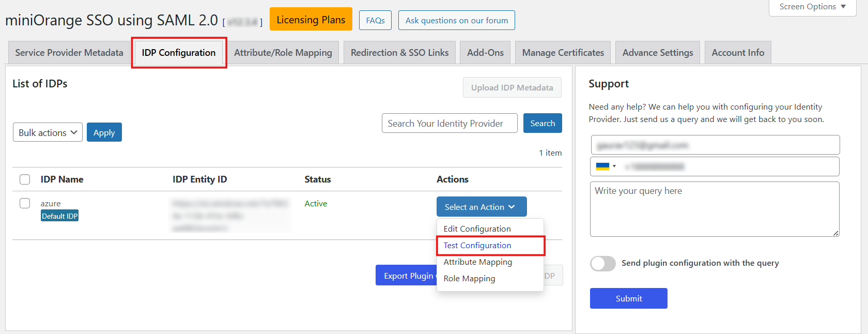Pick Attribute Mapping in action menu

[x=477, y=262]
